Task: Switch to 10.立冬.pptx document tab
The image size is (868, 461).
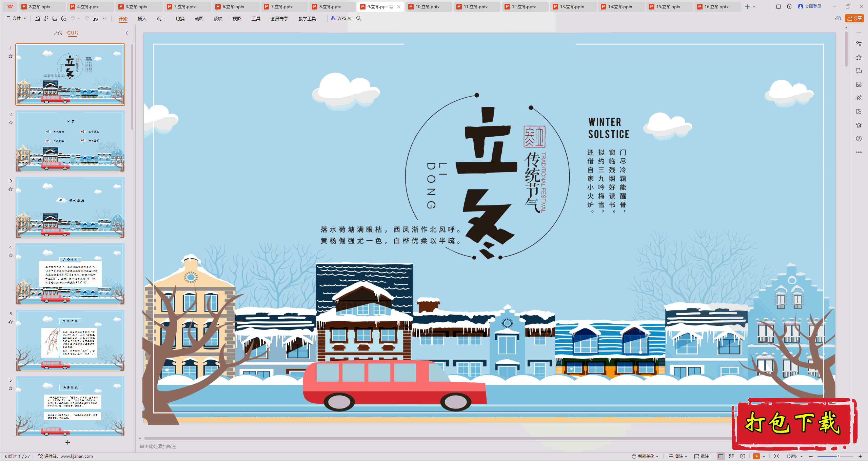Action: tap(429, 7)
